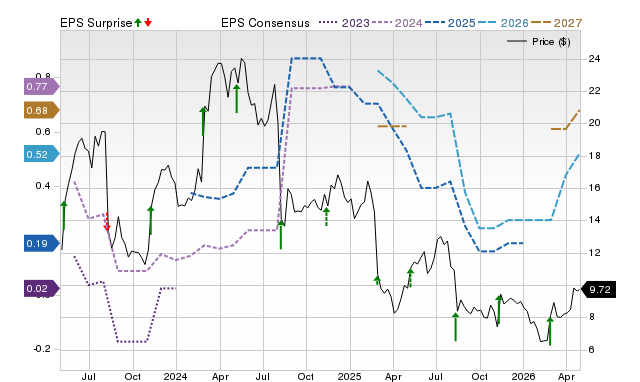Click the black 9.72 current price tag
640x382 pixels.
(x=598, y=289)
